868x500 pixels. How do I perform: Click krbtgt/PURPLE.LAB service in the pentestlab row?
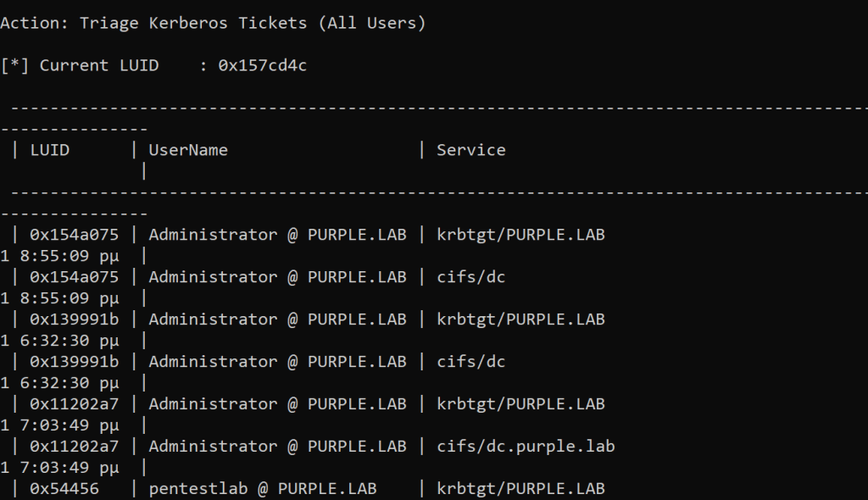pos(520,489)
